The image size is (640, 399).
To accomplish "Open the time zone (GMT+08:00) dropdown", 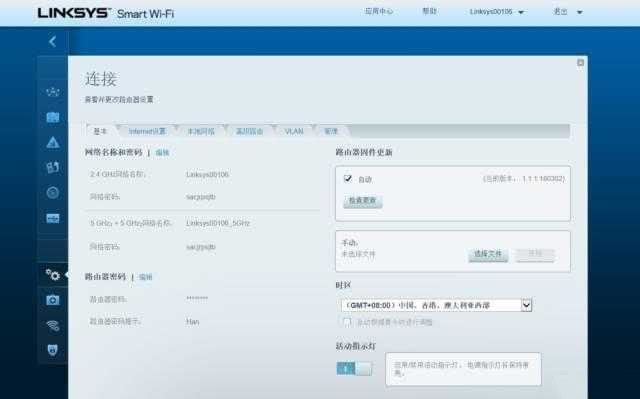I will (436, 305).
